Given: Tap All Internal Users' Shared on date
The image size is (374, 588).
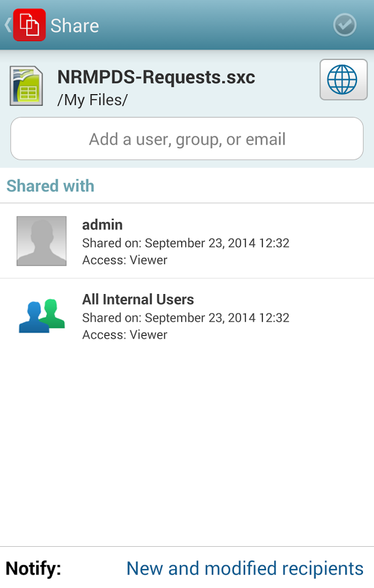Looking at the screenshot, I should coord(186,318).
